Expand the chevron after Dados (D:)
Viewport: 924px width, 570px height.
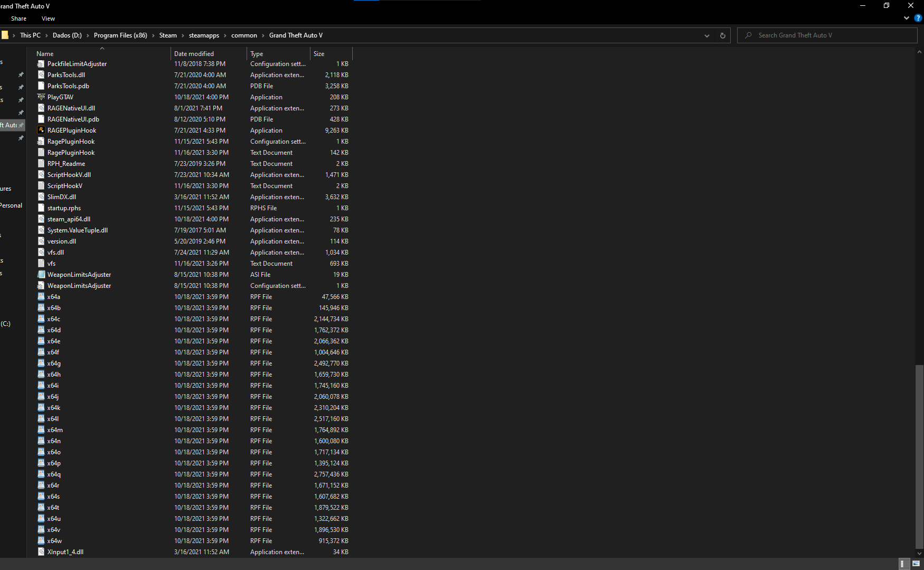pyautogui.click(x=88, y=35)
